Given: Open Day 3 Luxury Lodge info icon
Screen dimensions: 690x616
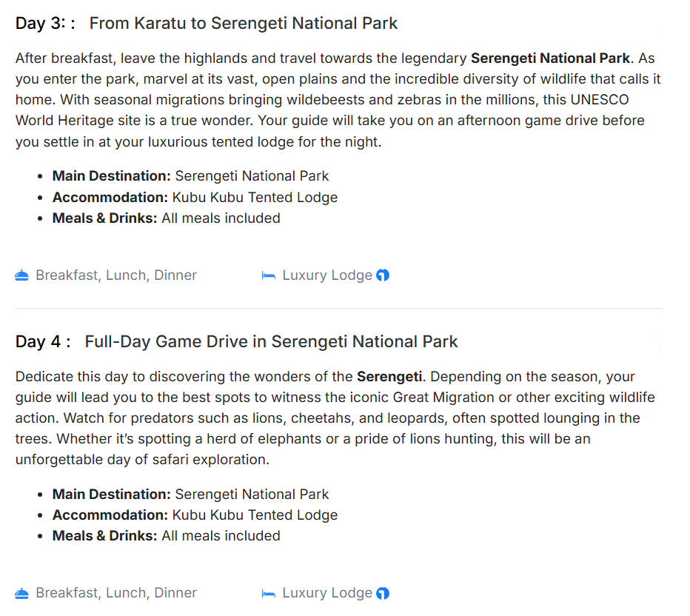Looking at the screenshot, I should click(x=383, y=275).
